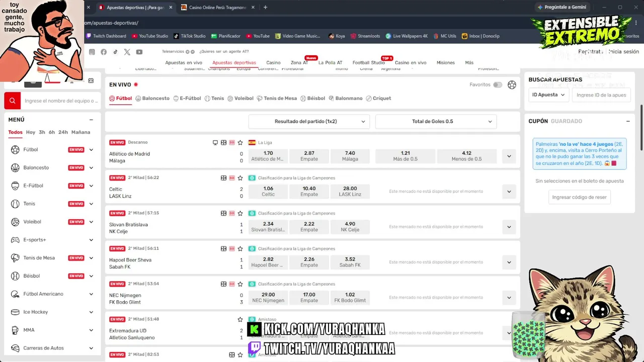The image size is (644, 362).
Task: Open the Streamloots bookmark
Action: (x=365, y=36)
